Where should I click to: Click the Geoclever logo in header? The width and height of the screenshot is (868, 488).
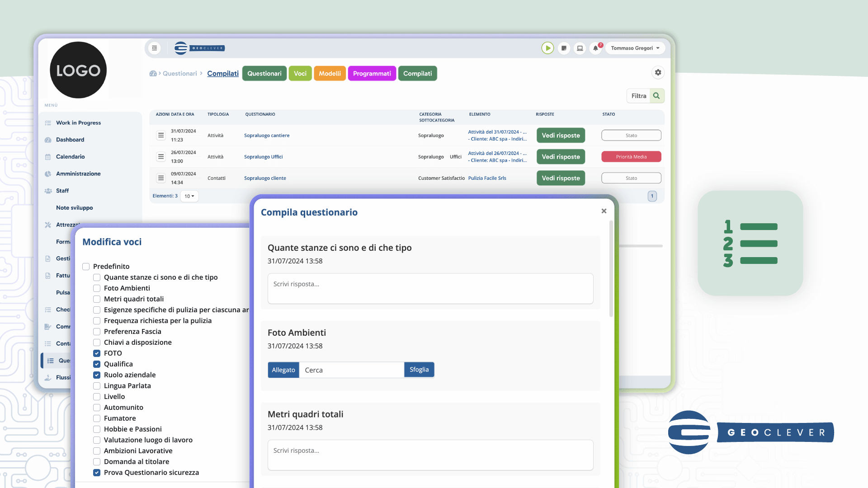pyautogui.click(x=199, y=48)
